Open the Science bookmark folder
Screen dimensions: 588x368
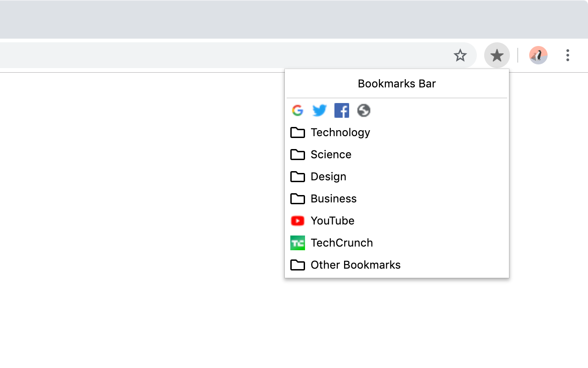coord(397,155)
